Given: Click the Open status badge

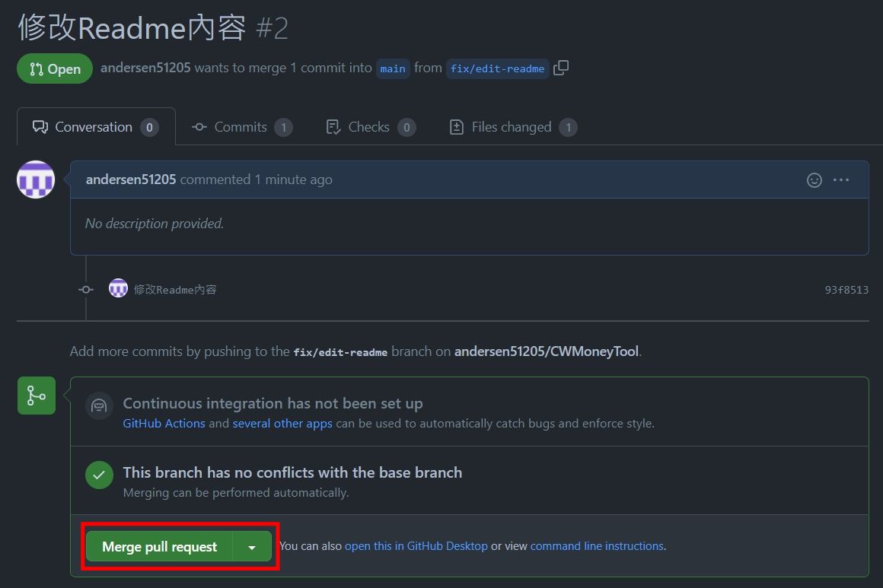Looking at the screenshot, I should click(55, 68).
